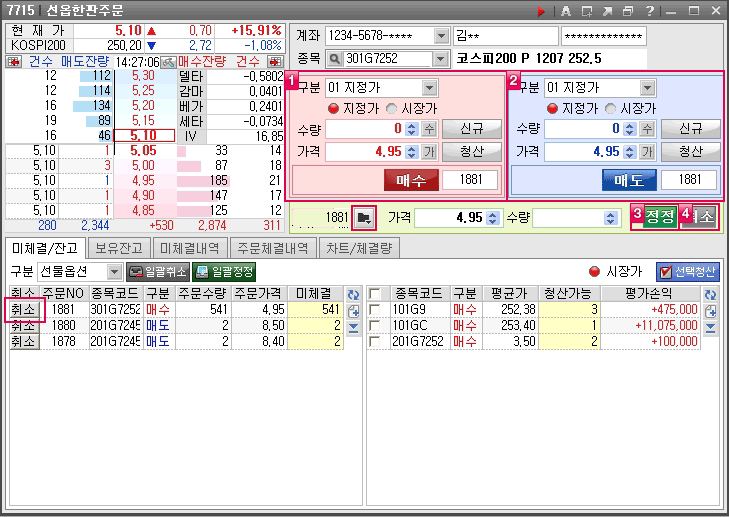This screenshot has width=729, height=517.
Task: Click the icon next to time 14:27:06
Action: 168,61
